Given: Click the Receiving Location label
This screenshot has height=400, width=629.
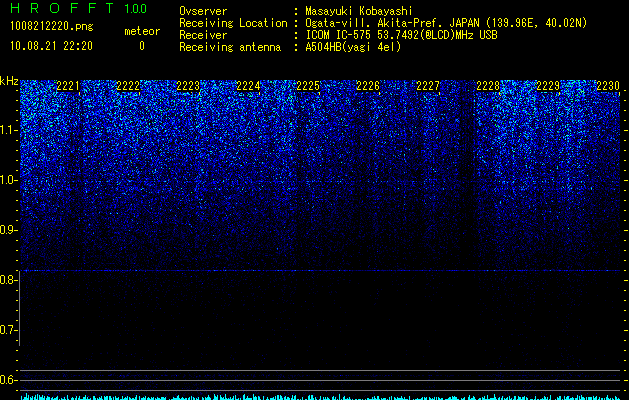Looking at the screenshot, I should click(x=233, y=23).
